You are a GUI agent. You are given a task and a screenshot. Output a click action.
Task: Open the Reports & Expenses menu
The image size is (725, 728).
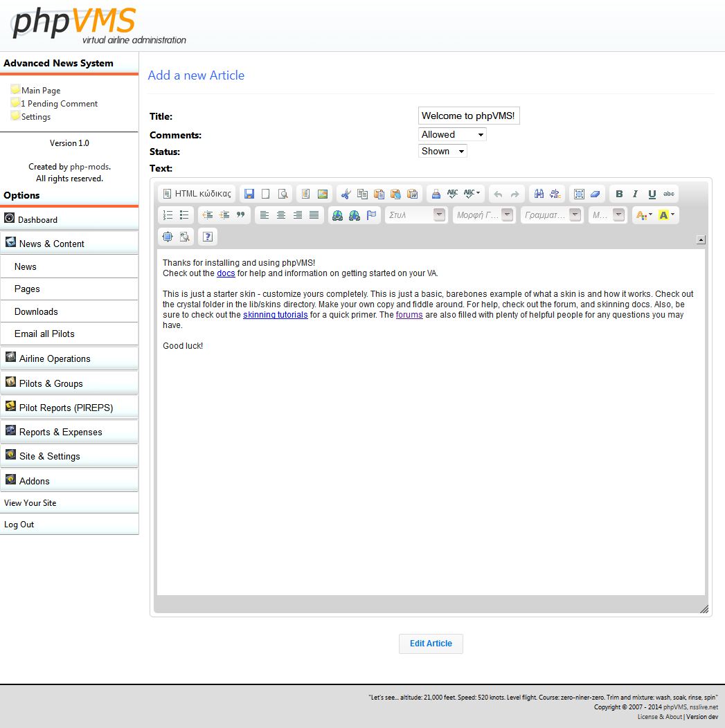(70, 431)
